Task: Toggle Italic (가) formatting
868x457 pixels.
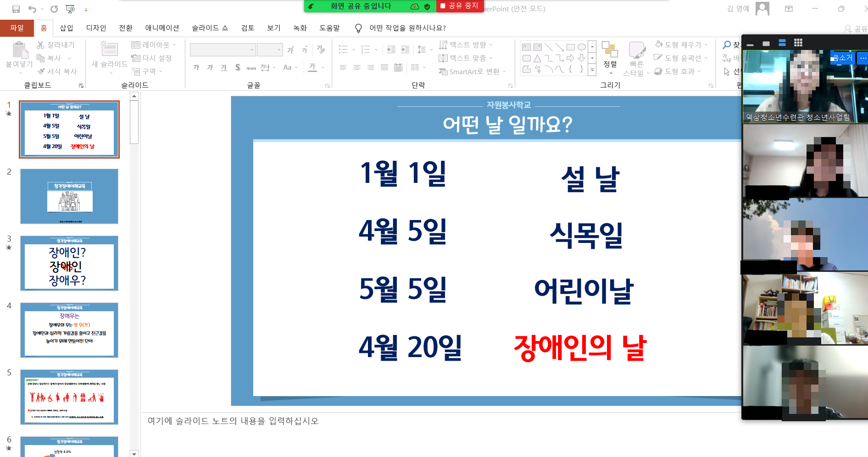Action: (210, 67)
